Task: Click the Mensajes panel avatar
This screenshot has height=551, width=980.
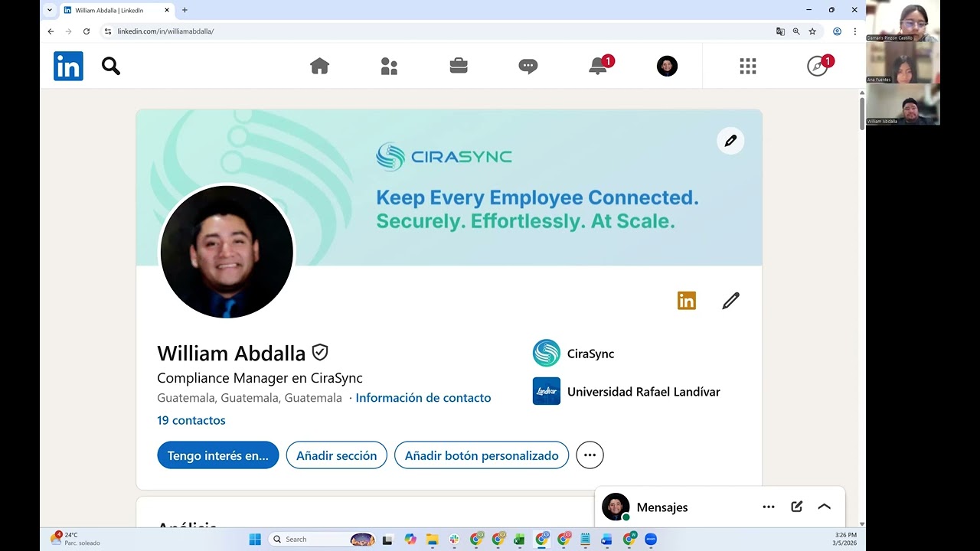Action: tap(616, 507)
